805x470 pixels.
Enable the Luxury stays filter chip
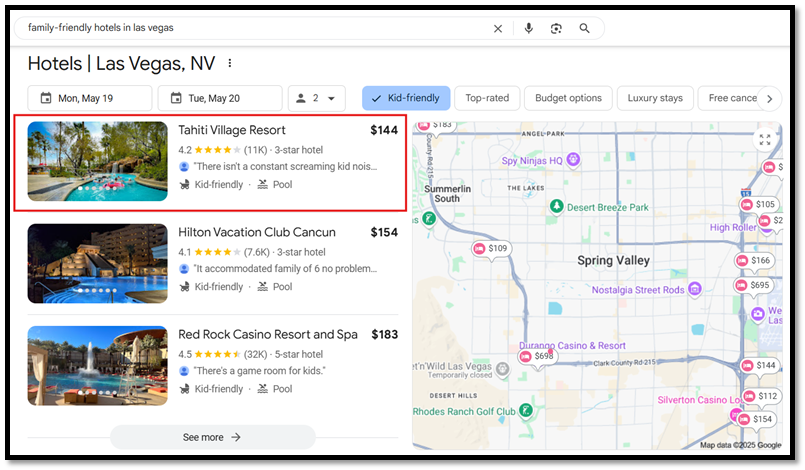point(655,98)
